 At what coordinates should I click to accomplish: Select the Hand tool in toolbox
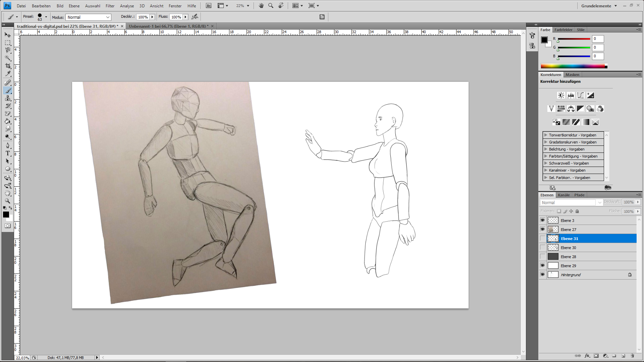pyautogui.click(x=7, y=193)
